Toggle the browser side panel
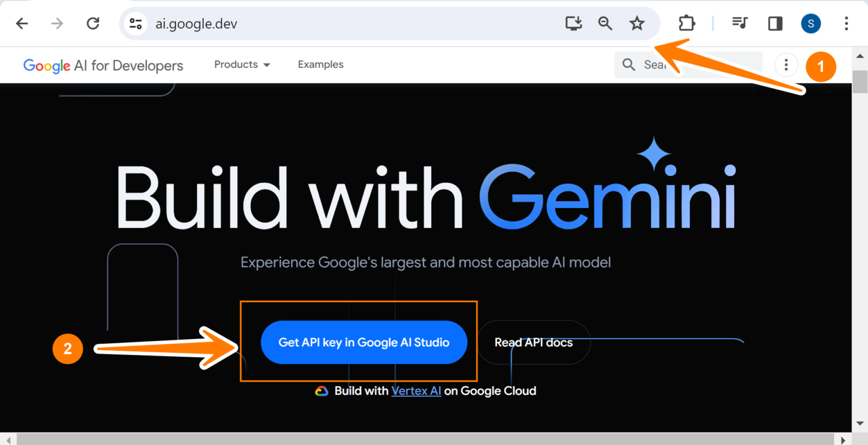The width and height of the screenshot is (868, 445). (x=775, y=23)
